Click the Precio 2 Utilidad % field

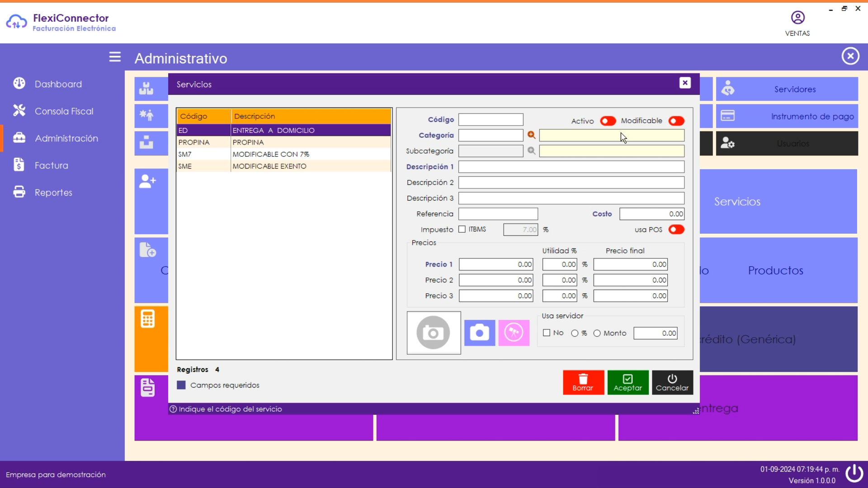[x=560, y=280]
